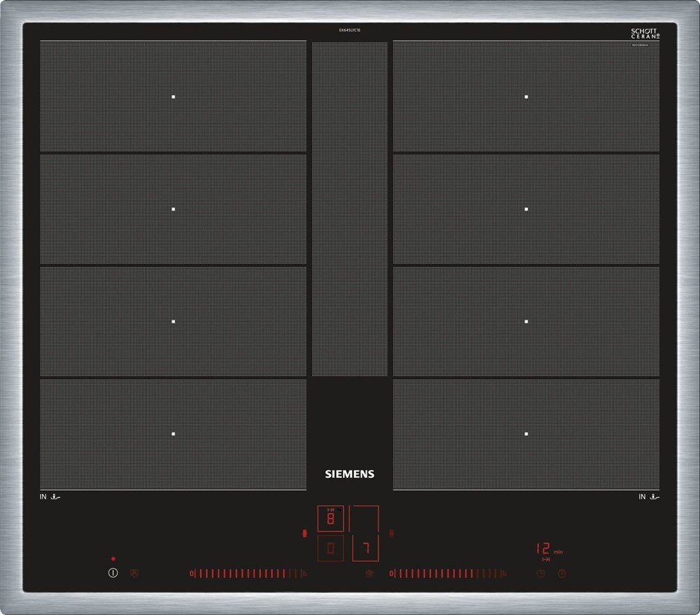
Task: Touch the bottom-right cooking zone center dot
Action: [x=526, y=434]
